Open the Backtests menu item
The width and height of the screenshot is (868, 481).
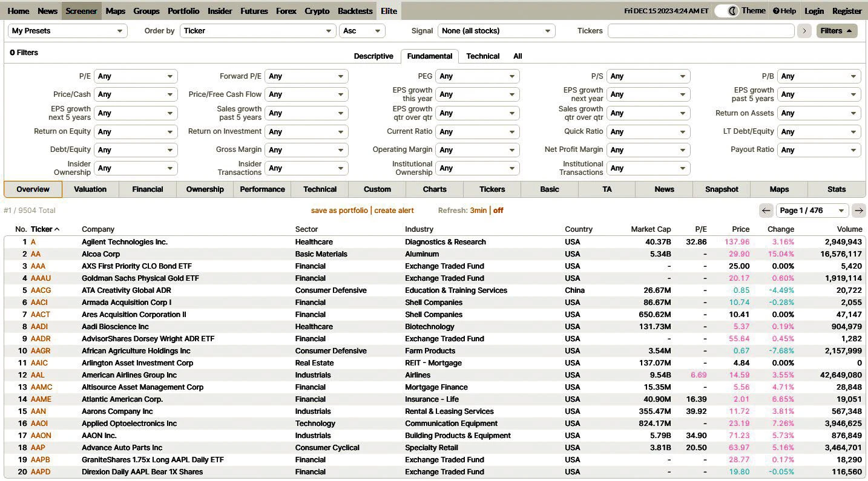tap(355, 11)
